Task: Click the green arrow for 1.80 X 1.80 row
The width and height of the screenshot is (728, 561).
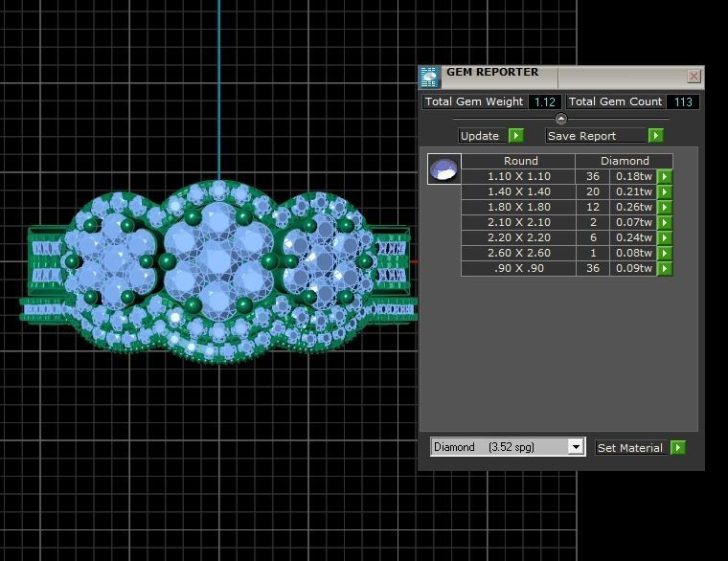Action: tap(665, 207)
